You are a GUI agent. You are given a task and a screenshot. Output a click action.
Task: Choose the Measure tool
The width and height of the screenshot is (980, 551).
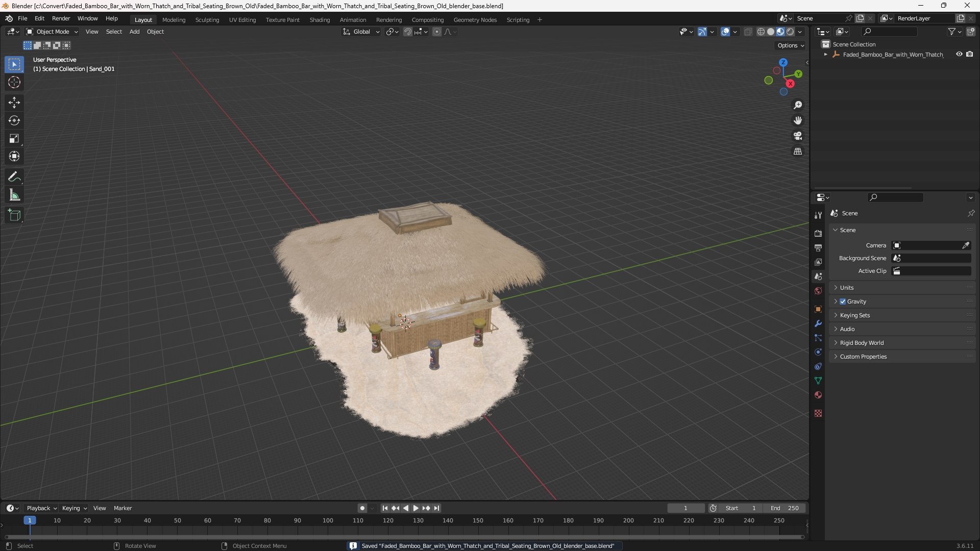[x=14, y=195]
